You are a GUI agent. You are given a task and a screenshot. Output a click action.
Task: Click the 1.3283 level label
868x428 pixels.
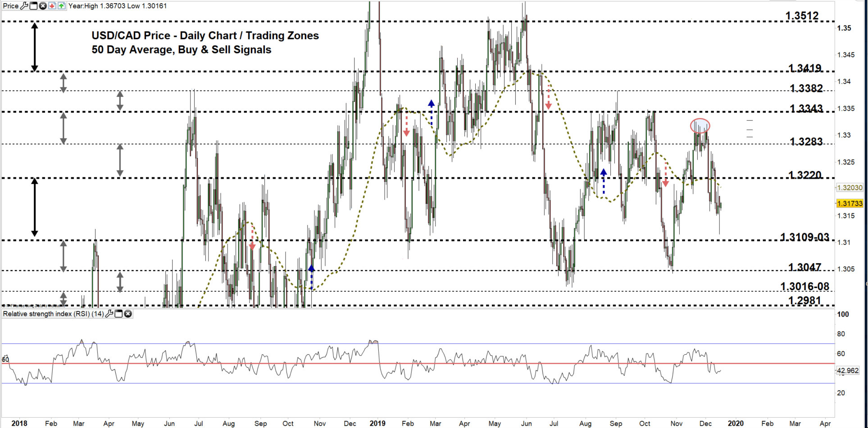(807, 142)
